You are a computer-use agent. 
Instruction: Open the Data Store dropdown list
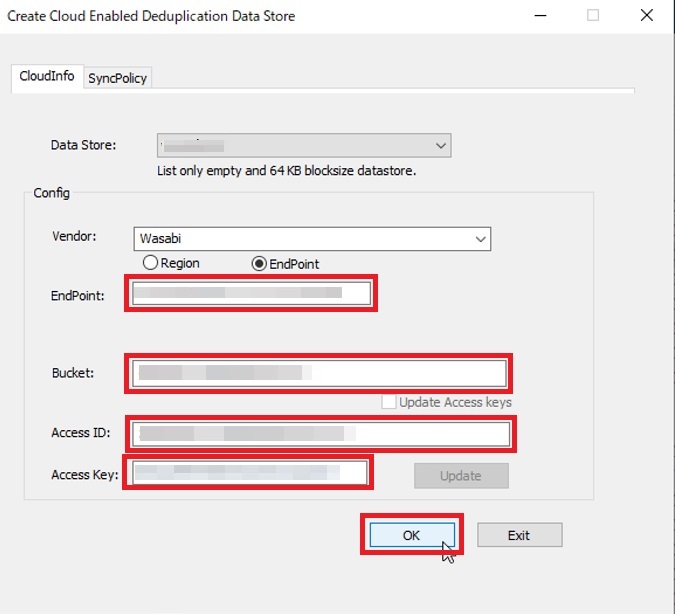(303, 146)
